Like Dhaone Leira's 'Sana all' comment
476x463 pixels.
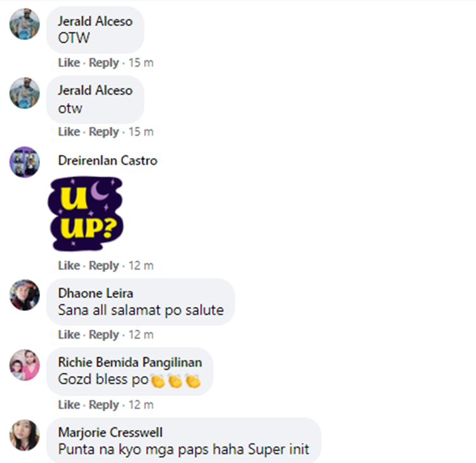69,335
